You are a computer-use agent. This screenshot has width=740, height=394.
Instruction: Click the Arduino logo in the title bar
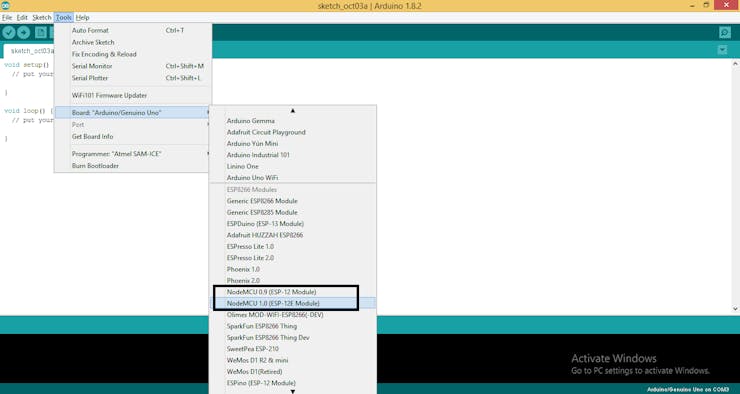tap(5, 6)
